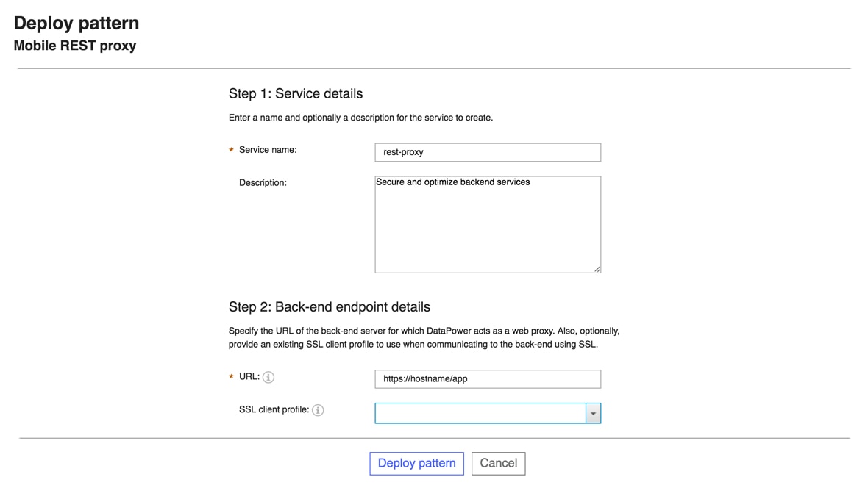The width and height of the screenshot is (868, 488).
Task: Click the rest-proxy text in Service name
Action: (403, 152)
